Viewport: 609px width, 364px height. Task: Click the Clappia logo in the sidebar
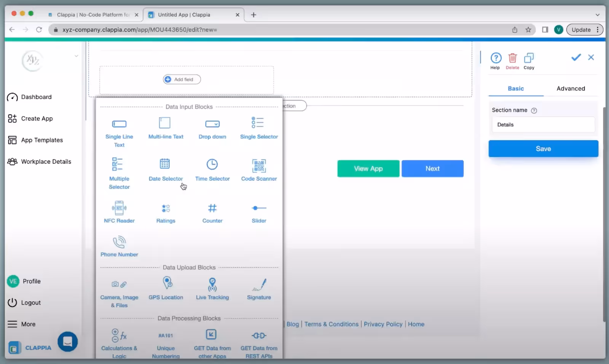click(30, 348)
